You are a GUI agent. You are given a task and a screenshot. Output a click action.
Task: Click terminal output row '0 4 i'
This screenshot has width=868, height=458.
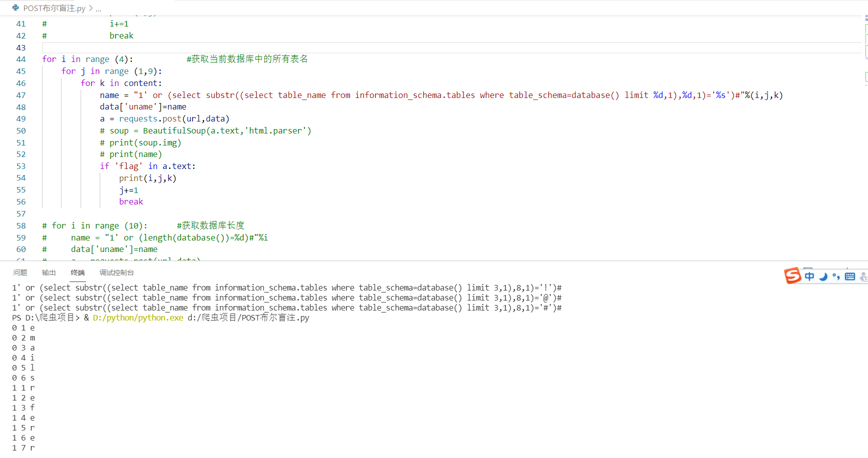[x=24, y=358]
